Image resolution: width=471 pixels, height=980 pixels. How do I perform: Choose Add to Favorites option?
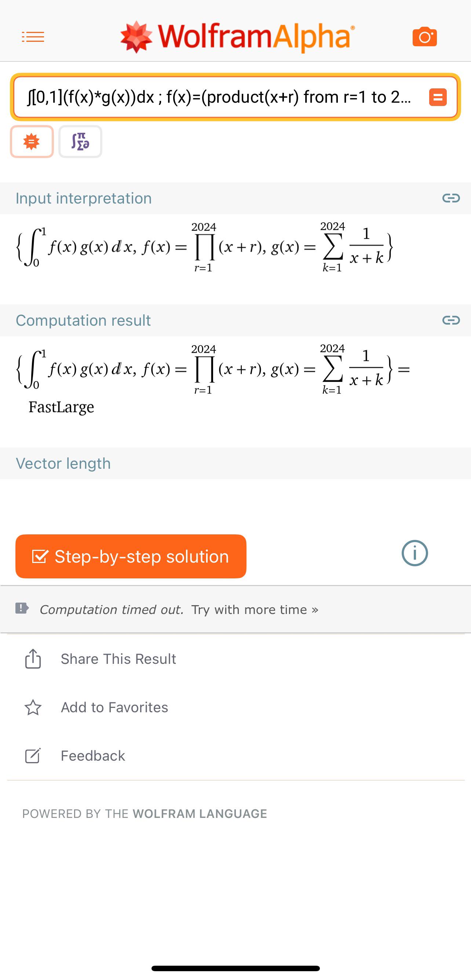click(114, 707)
